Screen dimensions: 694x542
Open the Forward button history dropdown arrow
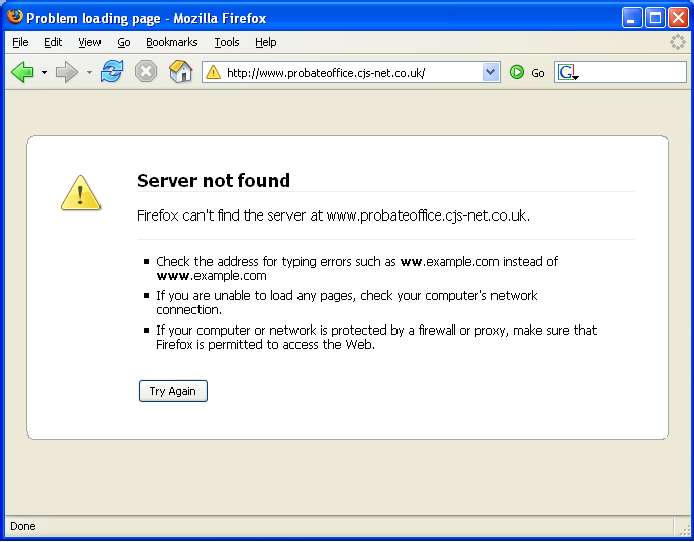tap(89, 72)
